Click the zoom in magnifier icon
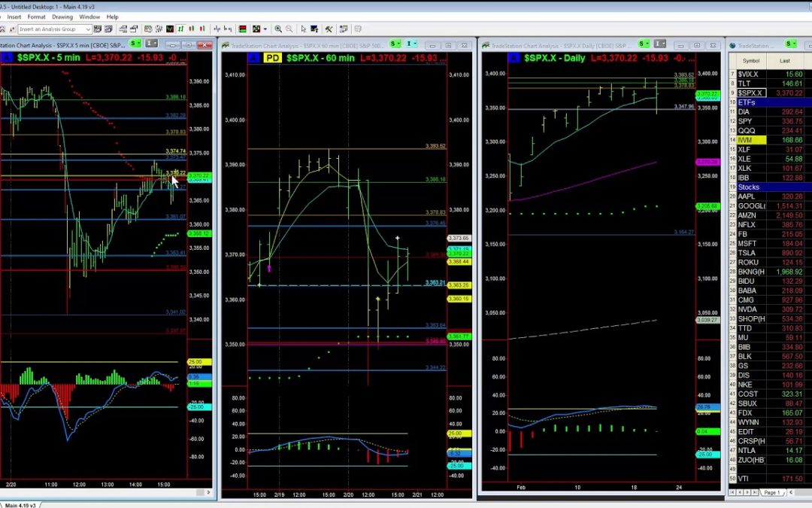The height and width of the screenshot is (508, 812). click(278, 29)
